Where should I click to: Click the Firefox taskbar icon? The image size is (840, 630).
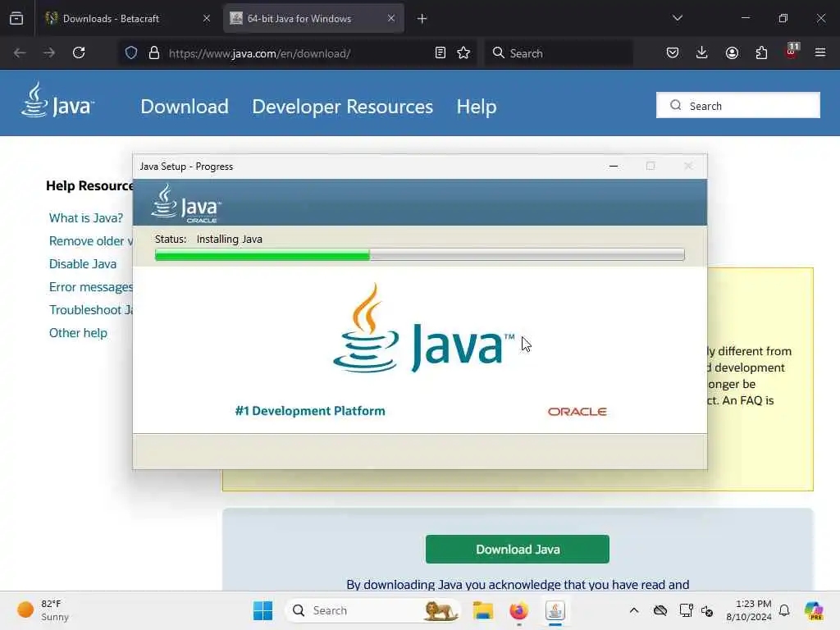(518, 610)
